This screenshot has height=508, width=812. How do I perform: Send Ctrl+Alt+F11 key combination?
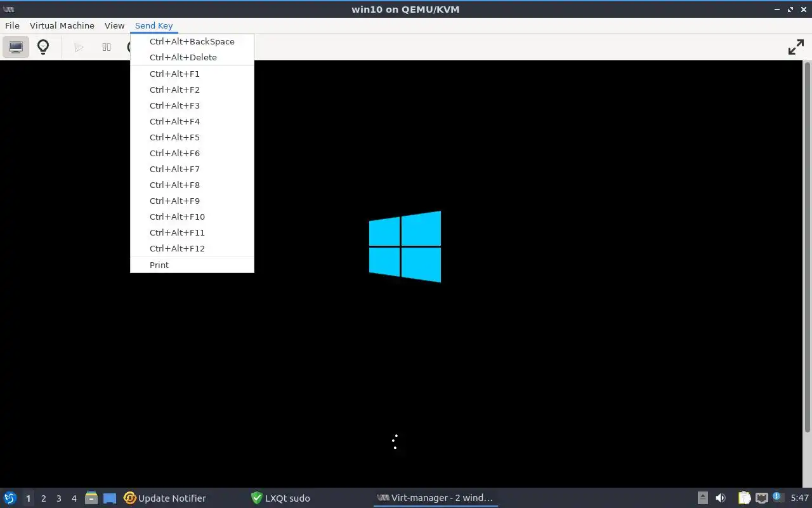point(192,232)
